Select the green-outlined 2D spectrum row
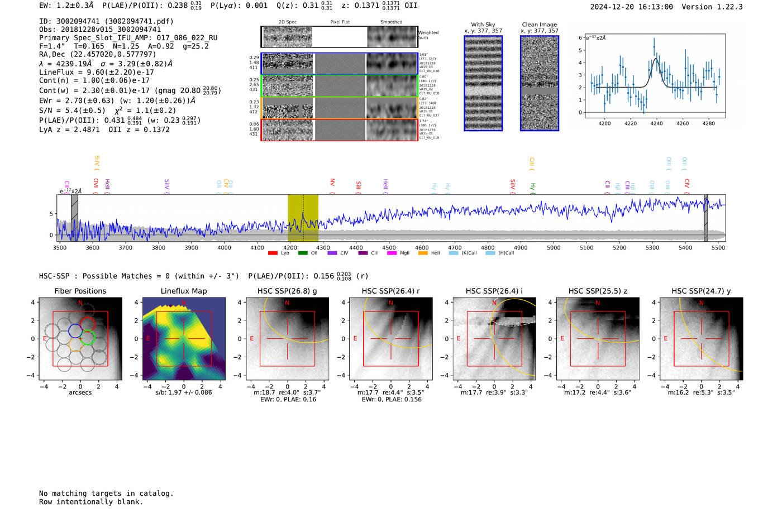The width and height of the screenshot is (782, 532). pyautogui.click(x=340, y=86)
